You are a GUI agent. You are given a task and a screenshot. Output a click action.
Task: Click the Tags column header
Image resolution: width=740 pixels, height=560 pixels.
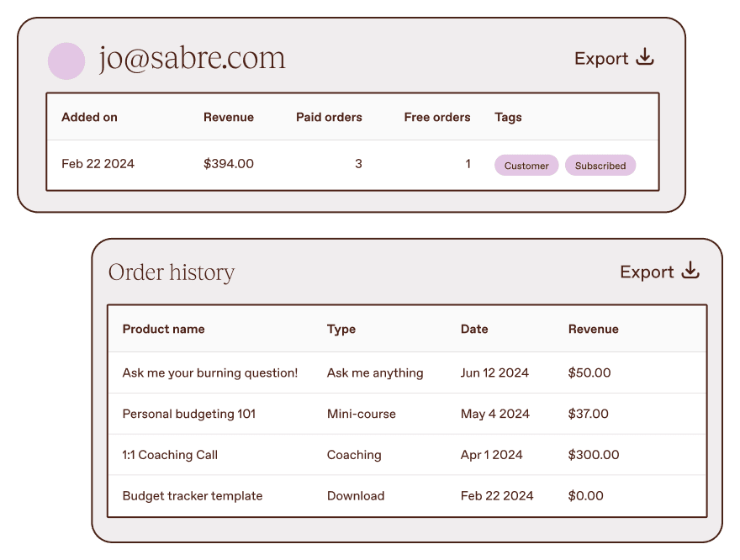tap(508, 117)
